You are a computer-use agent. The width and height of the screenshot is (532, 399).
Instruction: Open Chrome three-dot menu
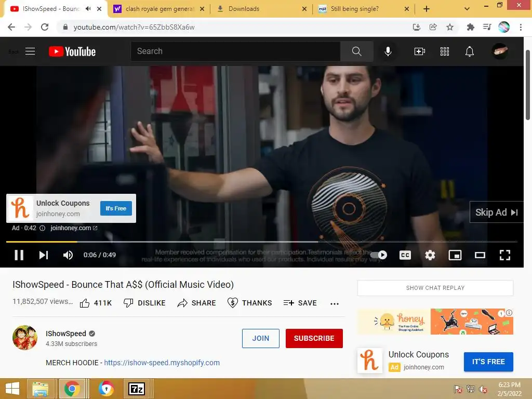[x=521, y=27]
